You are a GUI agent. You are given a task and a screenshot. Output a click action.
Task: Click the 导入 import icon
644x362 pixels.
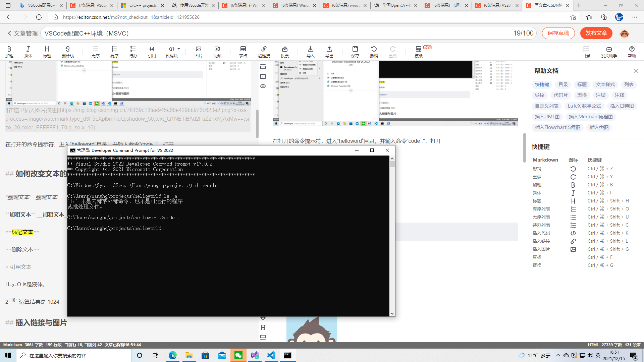(311, 52)
